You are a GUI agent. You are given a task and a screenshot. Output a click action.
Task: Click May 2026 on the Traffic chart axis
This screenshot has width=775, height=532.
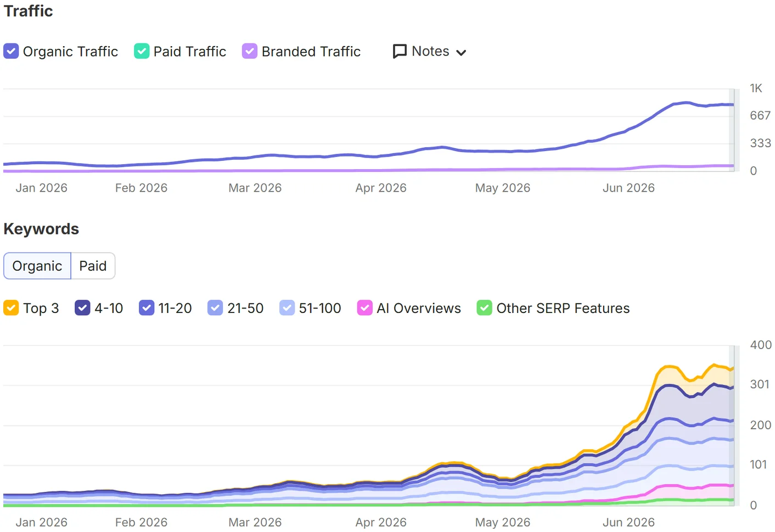[x=503, y=188]
